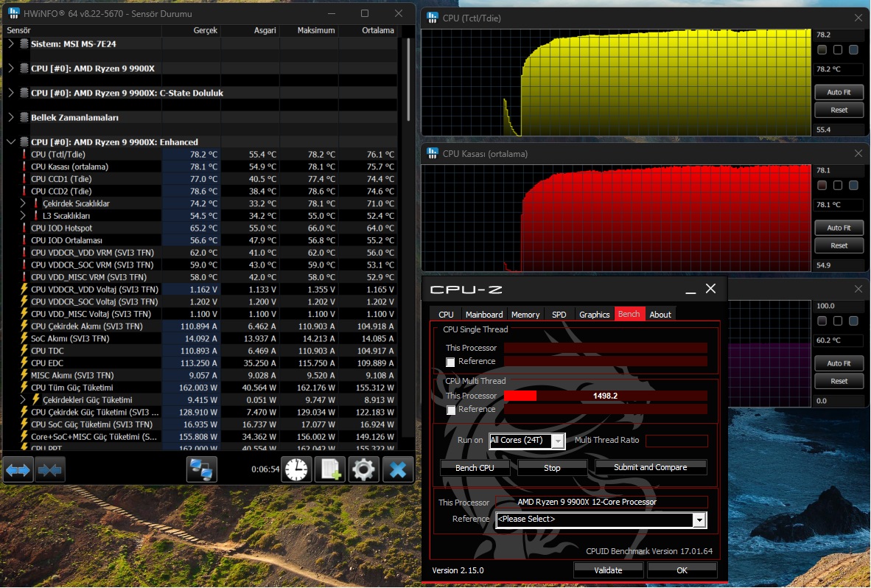
Task: Select the MISC Akımı (SVI3 TFN) row label
Action: click(x=72, y=375)
